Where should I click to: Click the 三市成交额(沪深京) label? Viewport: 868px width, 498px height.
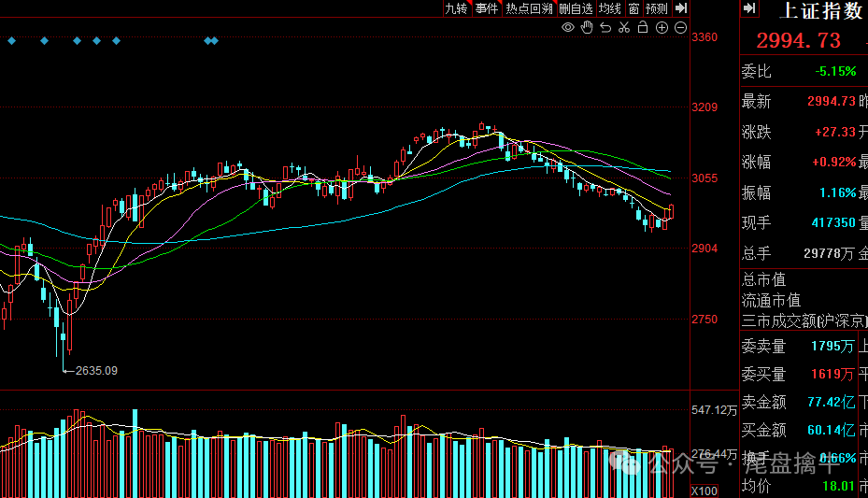(x=804, y=320)
